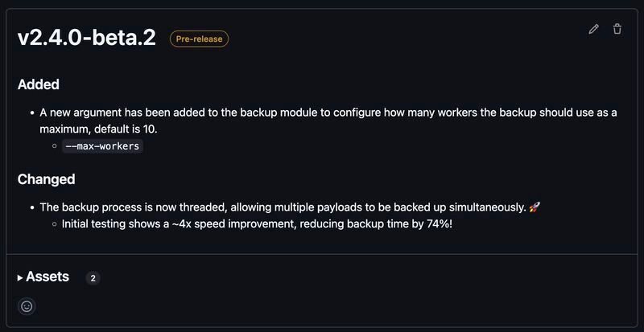Open the smiley reaction picker
The width and height of the screenshot is (644, 332).
pos(27,306)
